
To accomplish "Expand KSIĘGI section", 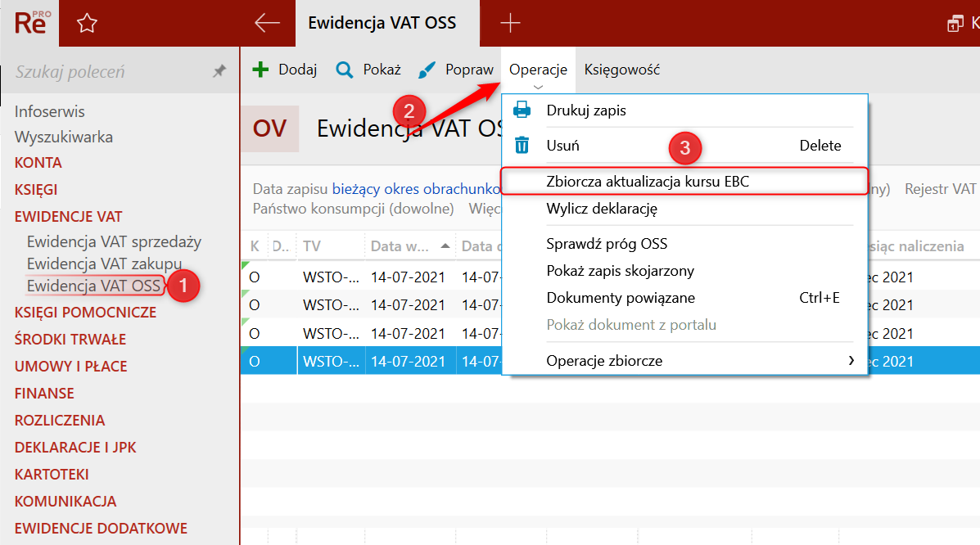I will click(x=36, y=189).
